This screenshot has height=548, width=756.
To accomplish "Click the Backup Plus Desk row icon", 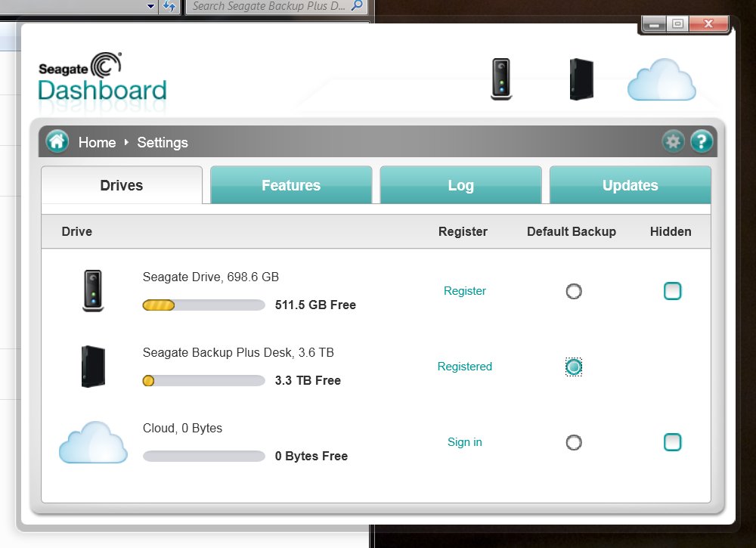I will [x=93, y=367].
